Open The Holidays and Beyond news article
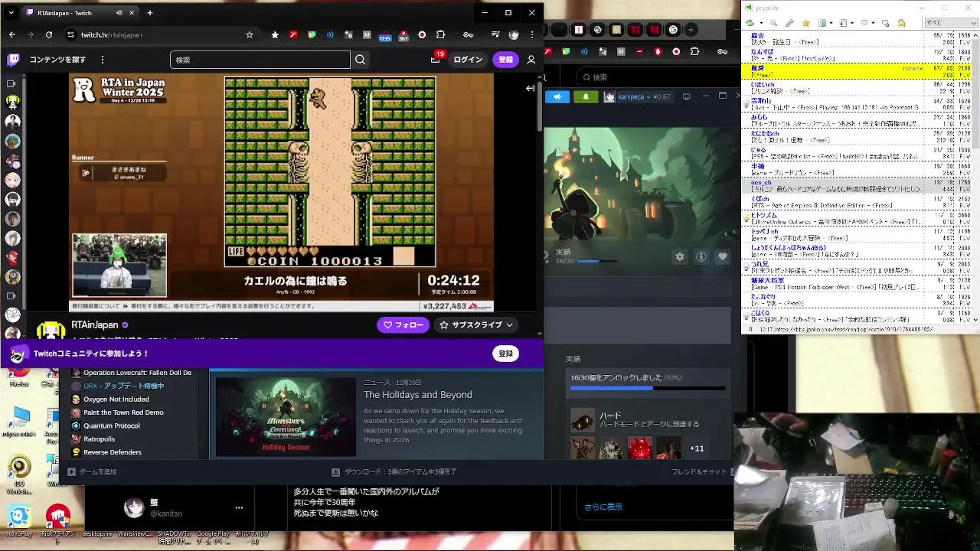980x551 pixels. pyautogui.click(x=418, y=395)
